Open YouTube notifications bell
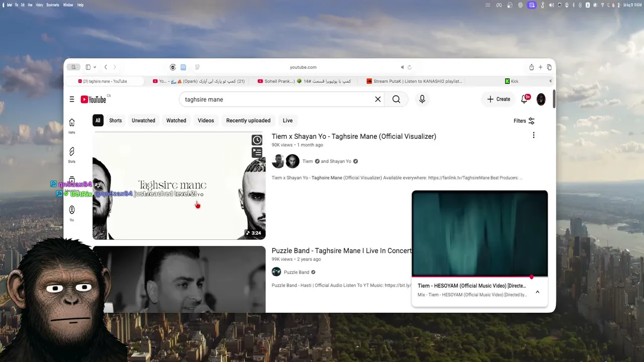The image size is (644, 362). point(524,99)
